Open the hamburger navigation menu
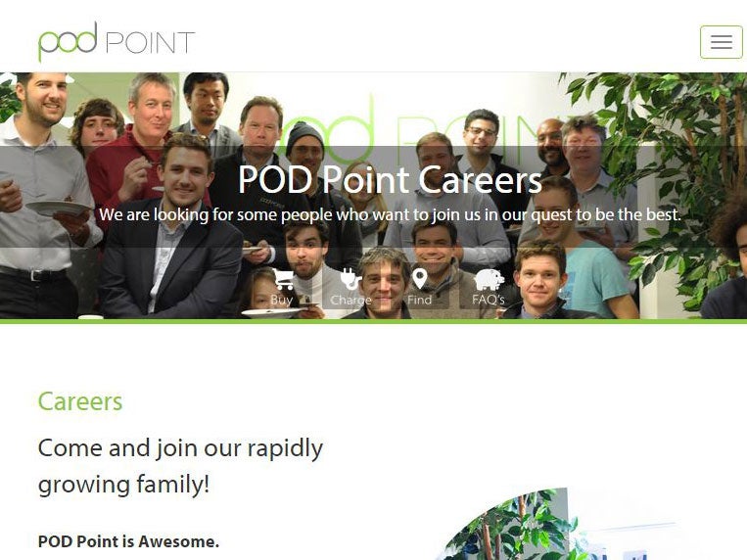This screenshot has height=560, width=747. point(721,42)
